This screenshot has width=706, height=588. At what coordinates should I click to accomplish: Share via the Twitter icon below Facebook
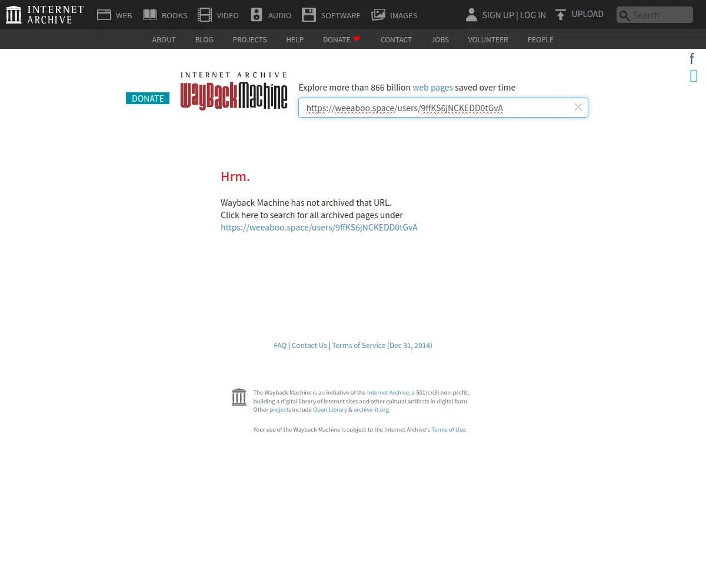(x=694, y=75)
